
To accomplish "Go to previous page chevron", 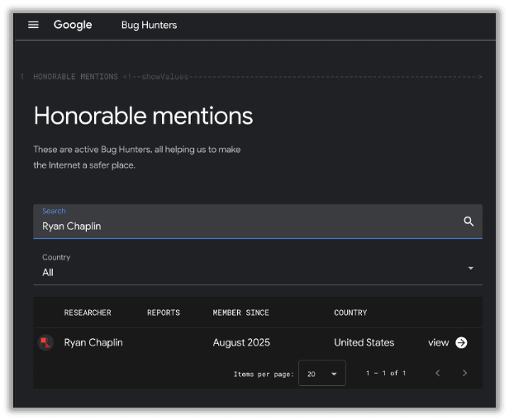I will coord(438,373).
